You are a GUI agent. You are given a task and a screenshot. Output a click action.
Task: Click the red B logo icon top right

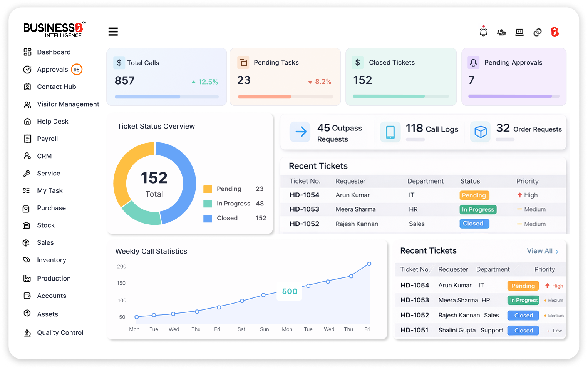[555, 32]
